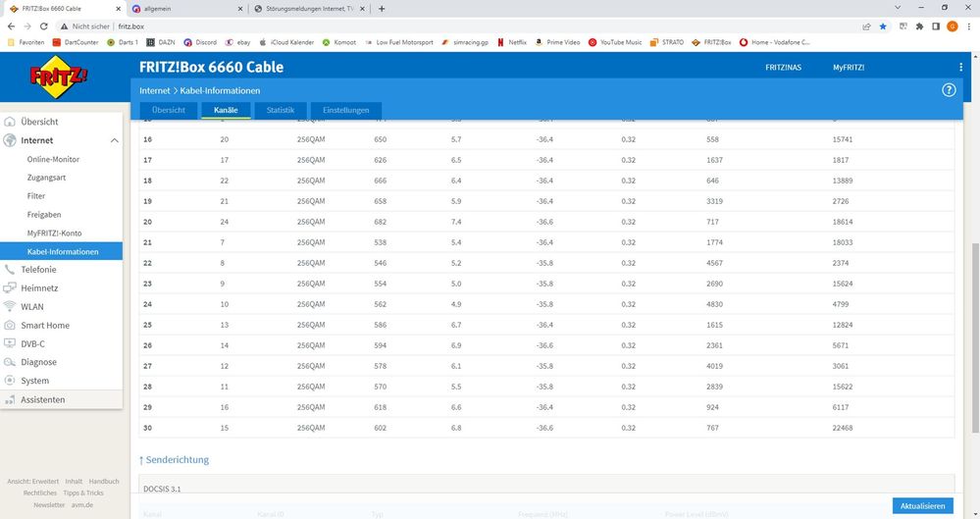This screenshot has width=980, height=519.
Task: Click the DOCSIS 3.1 label
Action: 162,489
